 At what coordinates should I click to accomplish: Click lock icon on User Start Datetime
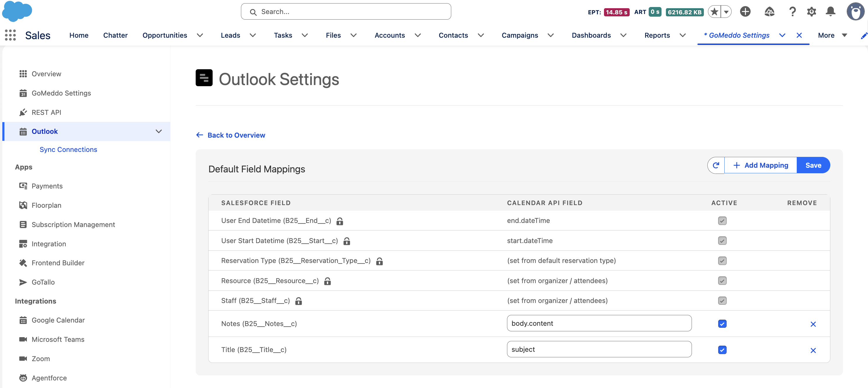(x=346, y=241)
